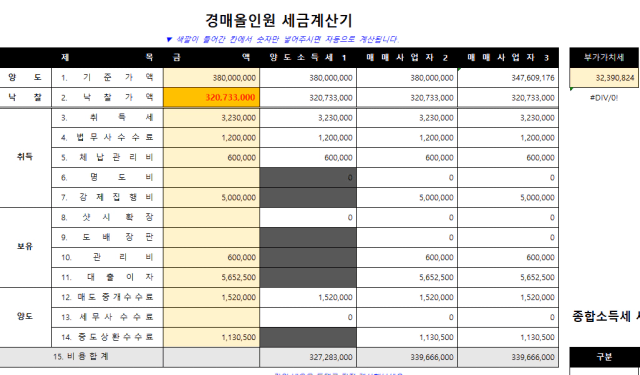The image size is (640, 375).
Task: Select the 매매사업자 3 column header
Action: [x=508, y=58]
